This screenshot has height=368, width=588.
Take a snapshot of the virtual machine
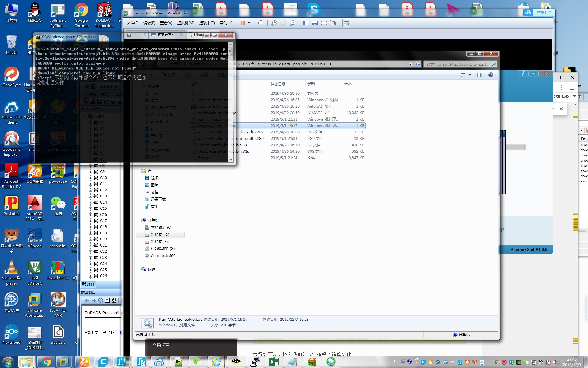(x=274, y=23)
